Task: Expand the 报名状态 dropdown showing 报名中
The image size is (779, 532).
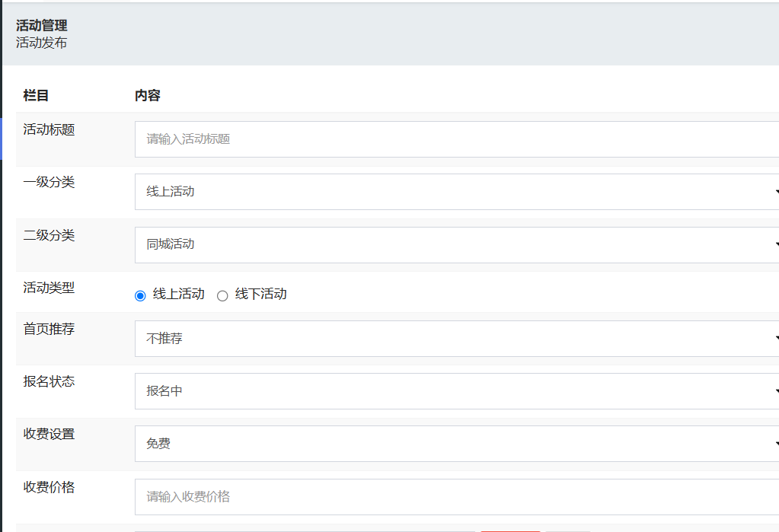Action: coord(457,391)
